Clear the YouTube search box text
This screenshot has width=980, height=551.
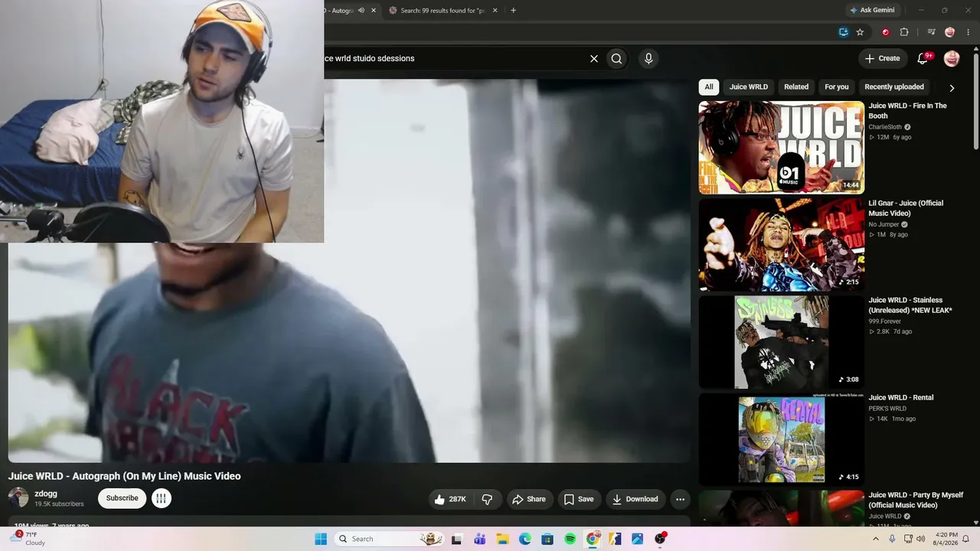593,59
